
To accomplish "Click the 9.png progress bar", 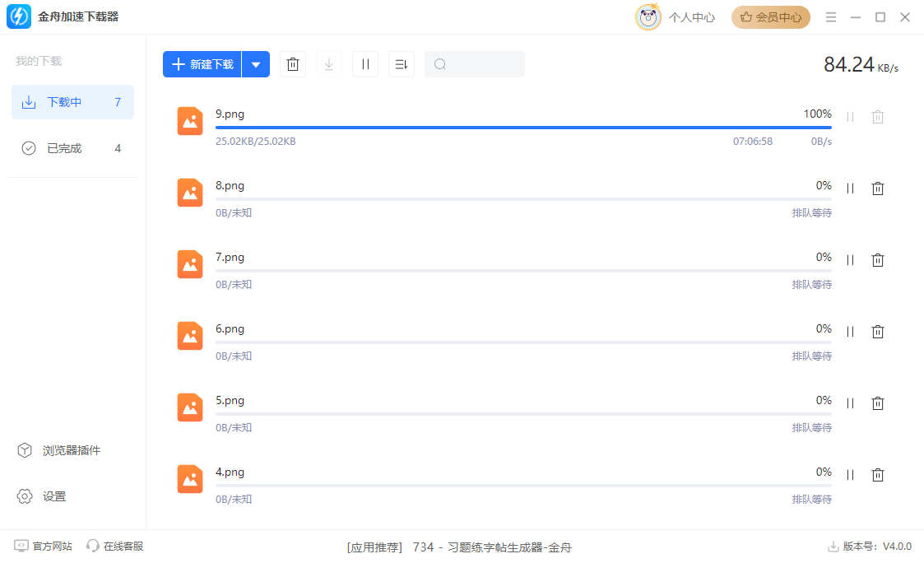I will pyautogui.click(x=522, y=129).
